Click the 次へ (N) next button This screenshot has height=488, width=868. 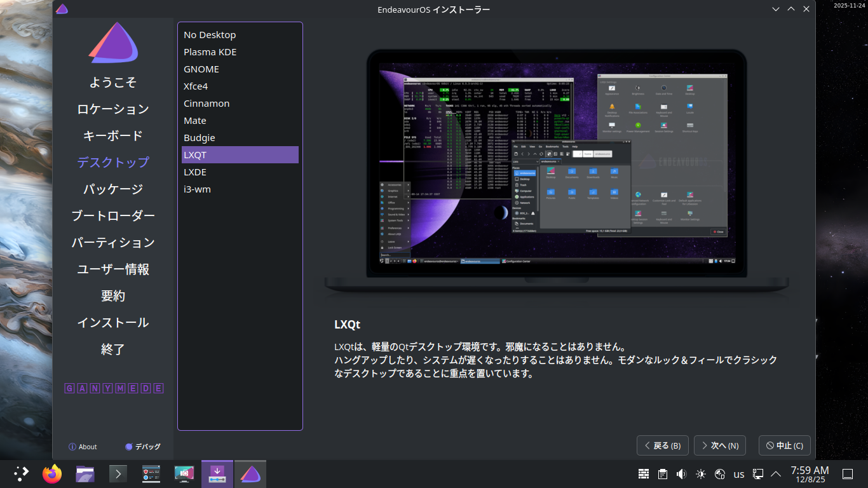(x=719, y=445)
